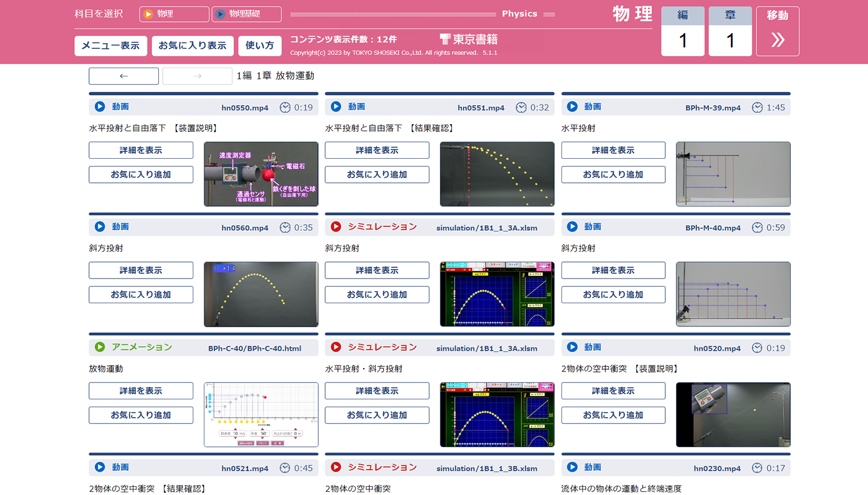This screenshot has height=495, width=868.
Task: Open the 使い方 help button
Action: pyautogui.click(x=259, y=46)
